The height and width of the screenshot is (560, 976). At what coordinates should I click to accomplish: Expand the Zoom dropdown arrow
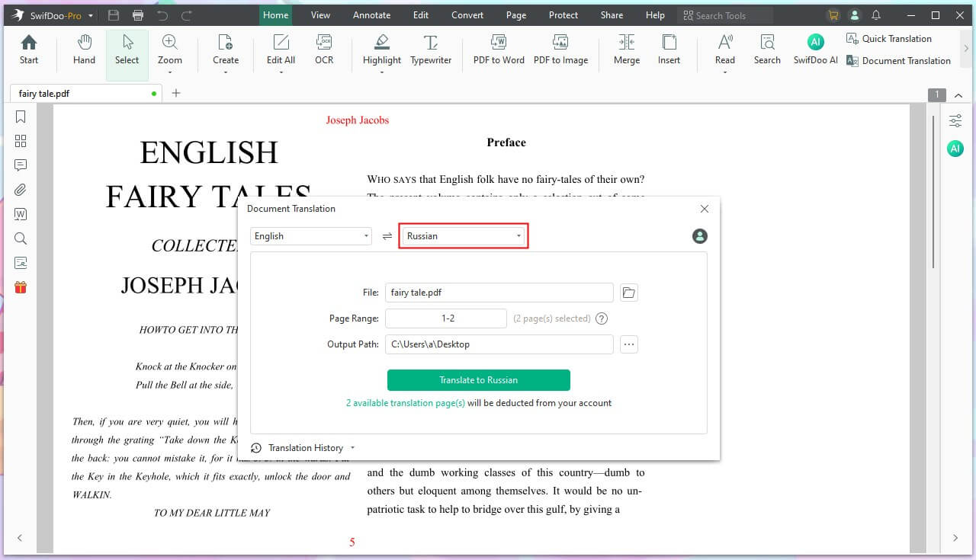click(170, 73)
